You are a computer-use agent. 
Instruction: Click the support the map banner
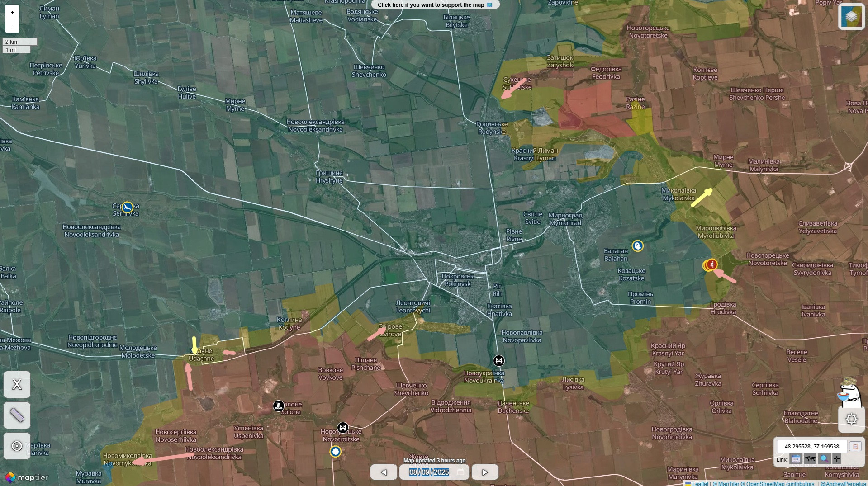(435, 5)
